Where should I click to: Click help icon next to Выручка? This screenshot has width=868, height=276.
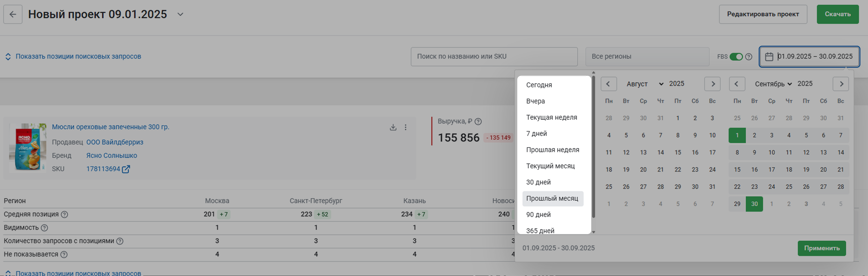[478, 122]
